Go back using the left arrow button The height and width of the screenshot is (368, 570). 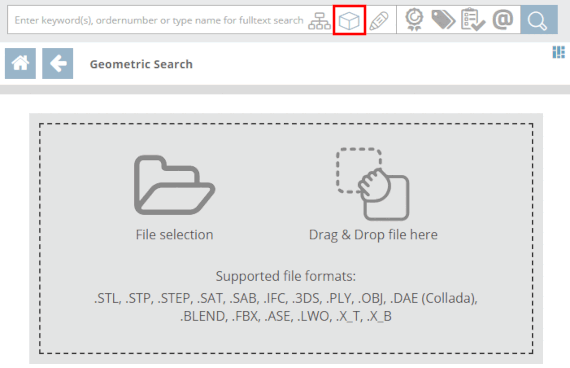[57, 63]
